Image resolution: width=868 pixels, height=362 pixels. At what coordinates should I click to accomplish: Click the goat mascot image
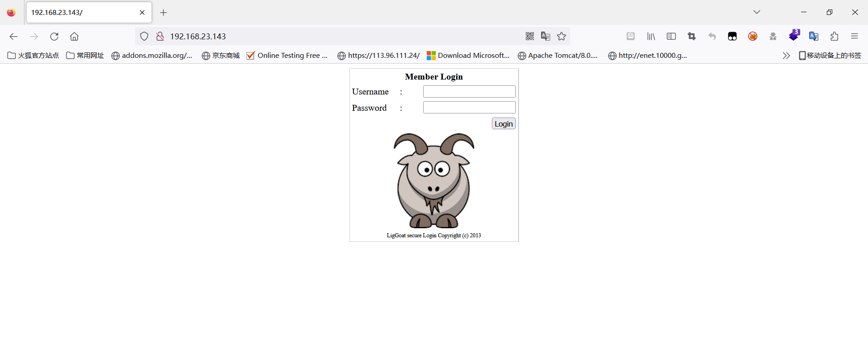(434, 180)
